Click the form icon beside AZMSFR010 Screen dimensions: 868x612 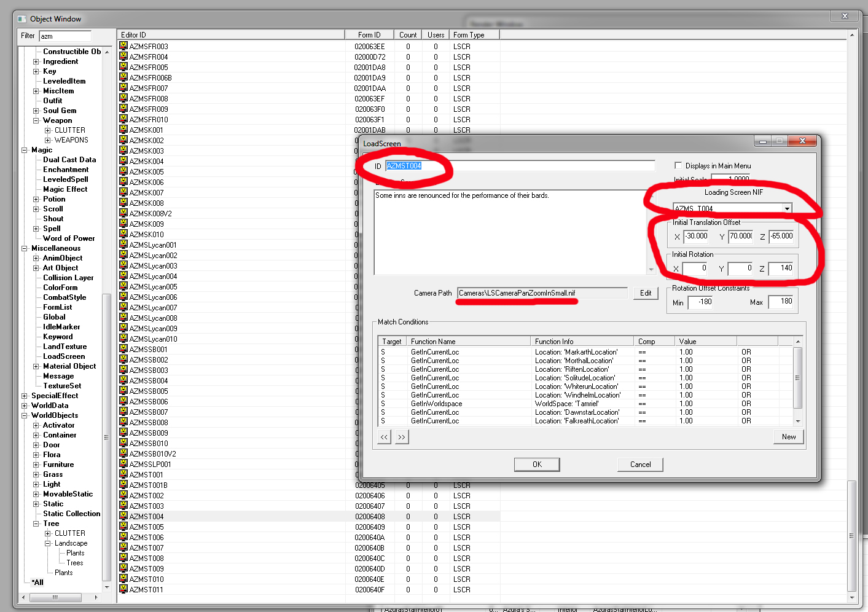[x=123, y=119]
